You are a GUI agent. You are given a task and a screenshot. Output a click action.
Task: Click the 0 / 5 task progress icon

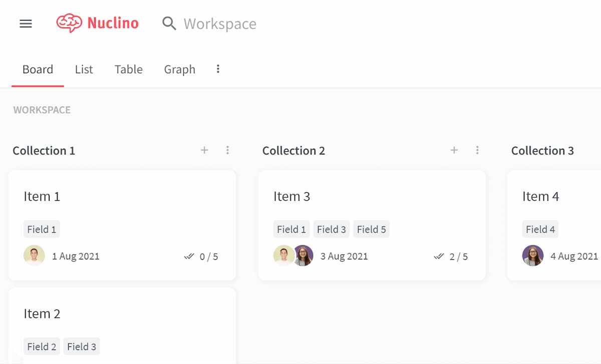[x=189, y=256]
